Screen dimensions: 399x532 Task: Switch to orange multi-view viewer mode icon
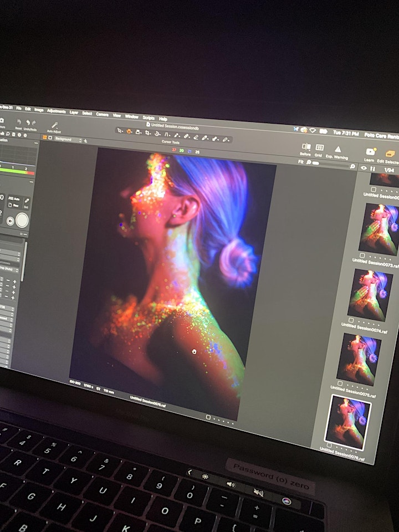tap(44, 137)
